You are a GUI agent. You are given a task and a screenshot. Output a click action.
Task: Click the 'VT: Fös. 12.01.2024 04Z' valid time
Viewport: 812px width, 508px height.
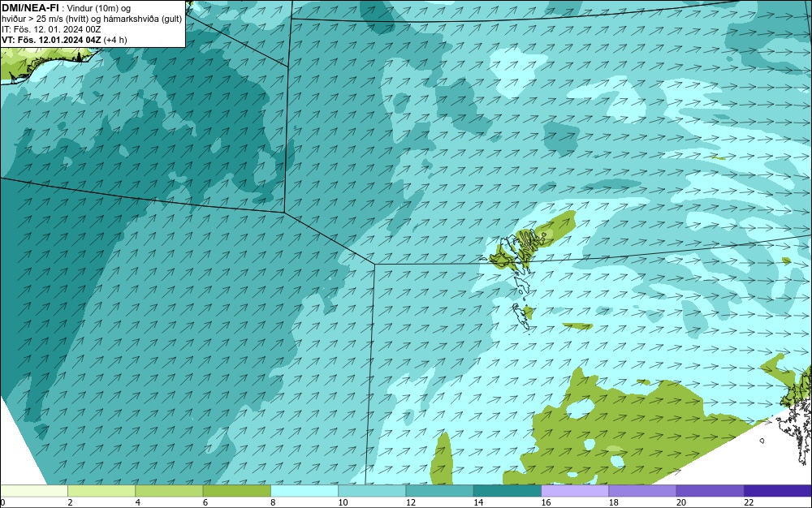51,40
